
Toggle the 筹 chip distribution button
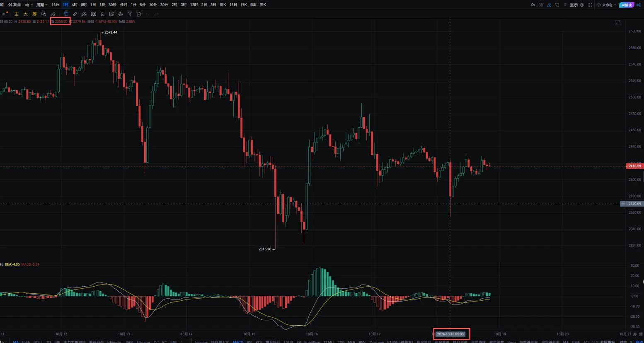[34, 14]
